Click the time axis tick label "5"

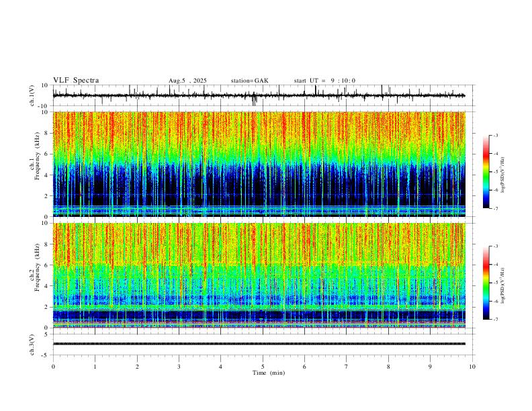point(263,367)
